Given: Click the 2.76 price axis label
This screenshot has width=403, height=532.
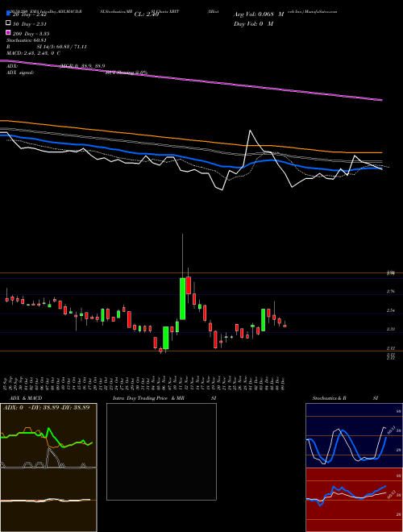Looking at the screenshot, I should [x=390, y=292].
